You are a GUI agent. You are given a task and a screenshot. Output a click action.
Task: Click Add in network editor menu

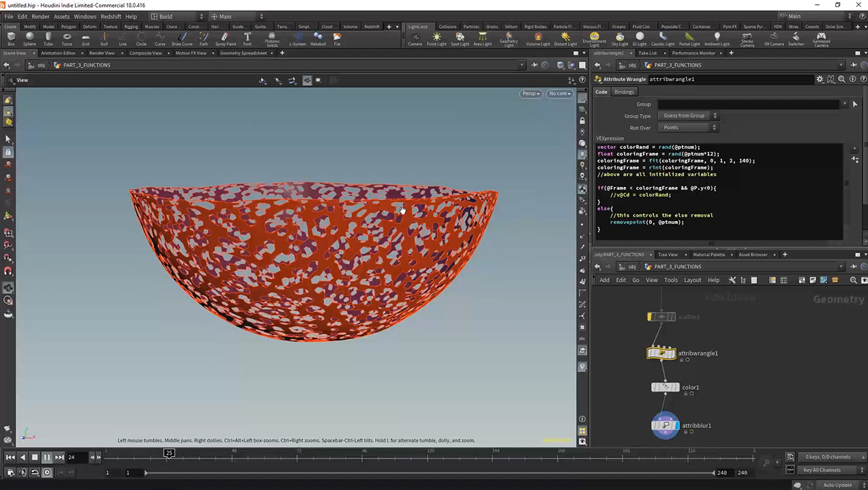click(605, 280)
